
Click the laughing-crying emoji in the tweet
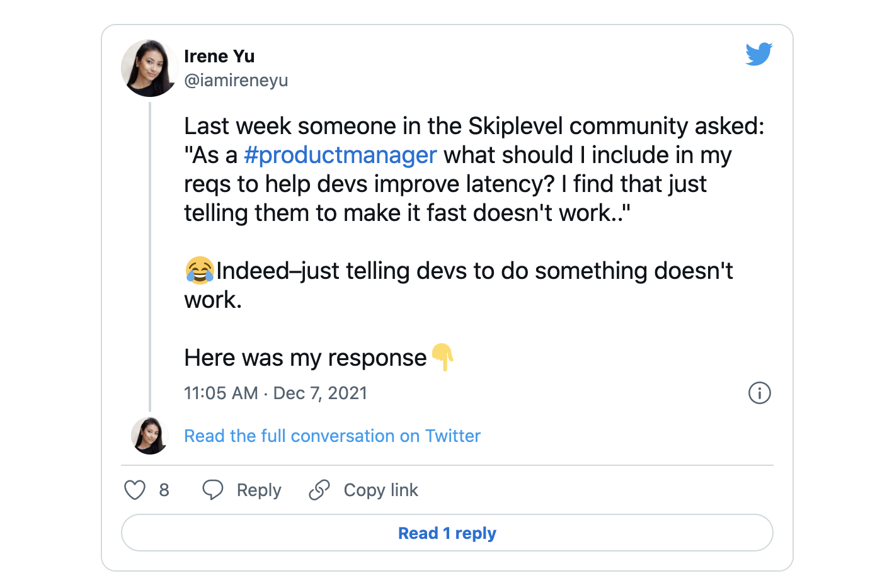[x=199, y=271]
